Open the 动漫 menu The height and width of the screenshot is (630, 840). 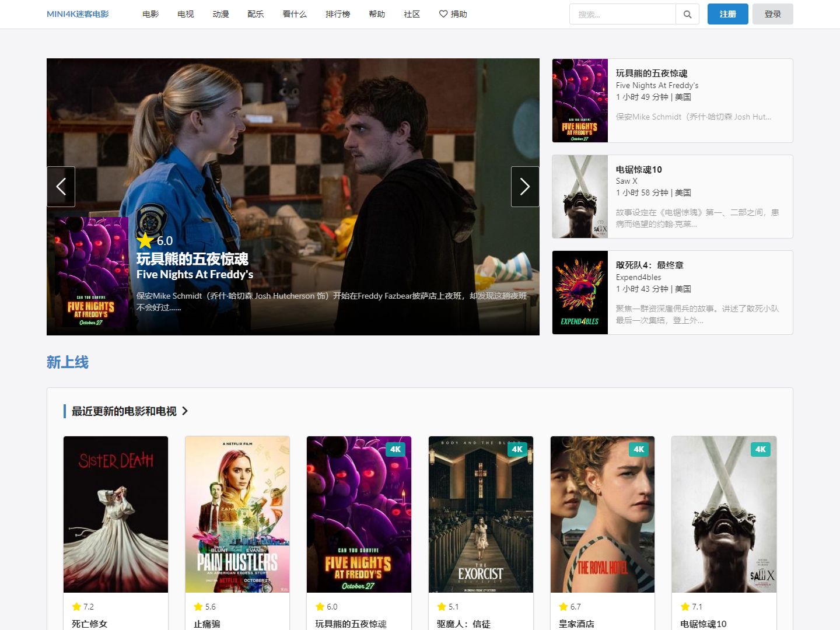[220, 14]
